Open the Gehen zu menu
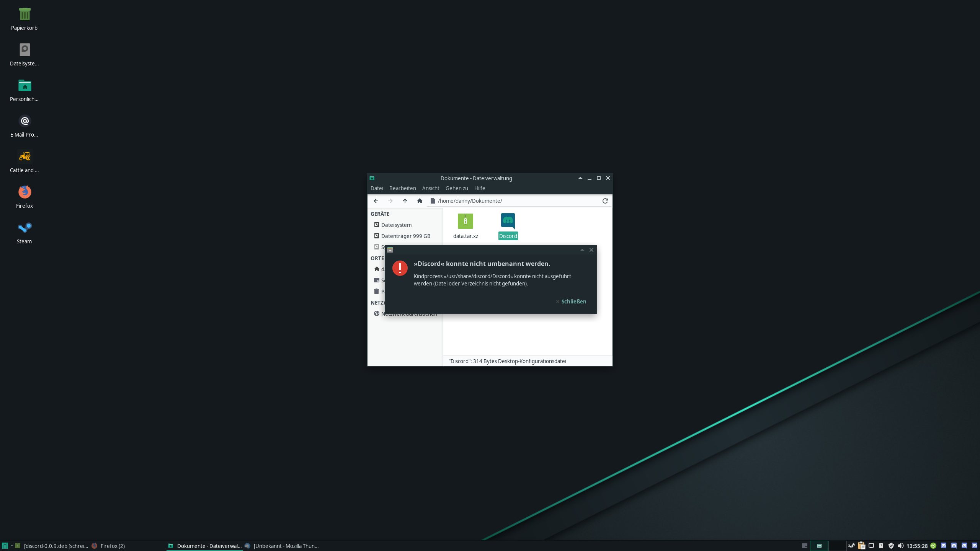The width and height of the screenshot is (980, 551). pyautogui.click(x=457, y=188)
